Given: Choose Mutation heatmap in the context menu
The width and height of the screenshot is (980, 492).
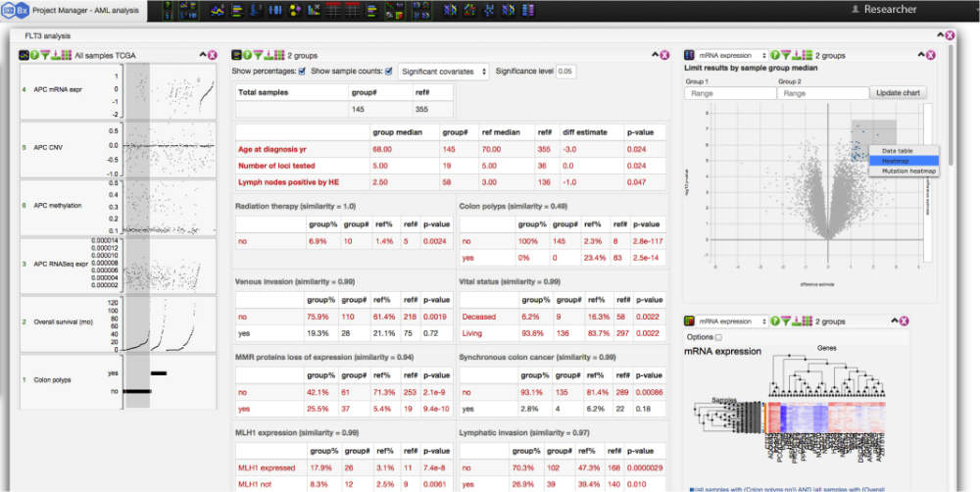Looking at the screenshot, I should [x=903, y=171].
